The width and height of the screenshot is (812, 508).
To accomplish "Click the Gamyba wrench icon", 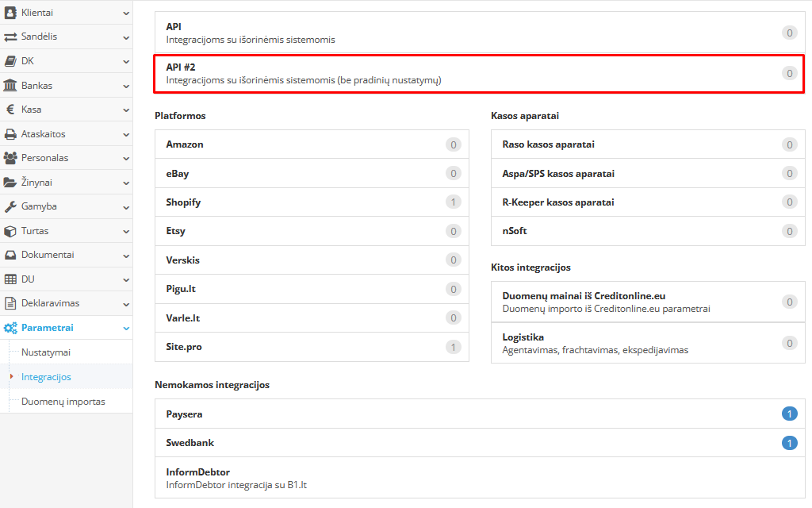I will [10, 206].
